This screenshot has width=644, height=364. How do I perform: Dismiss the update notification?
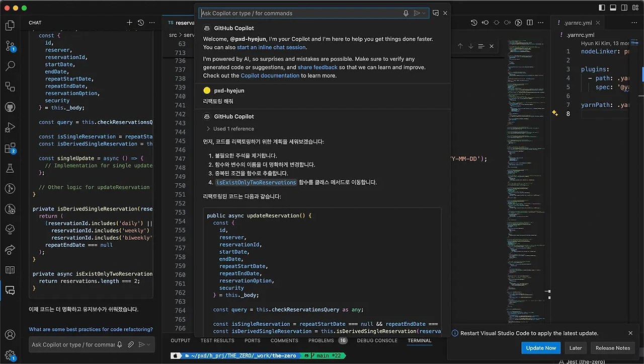[x=630, y=333]
